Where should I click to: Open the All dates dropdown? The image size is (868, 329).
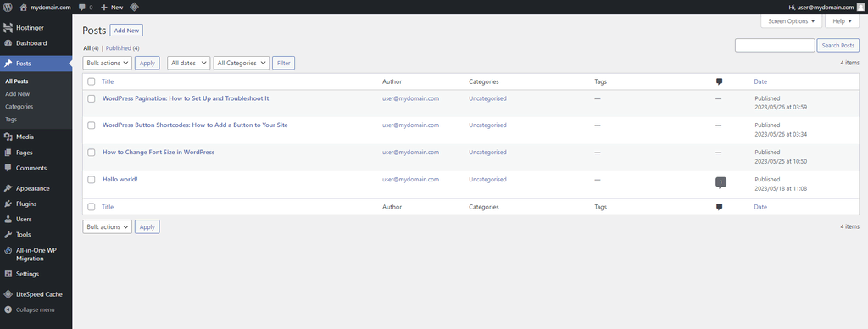point(189,63)
